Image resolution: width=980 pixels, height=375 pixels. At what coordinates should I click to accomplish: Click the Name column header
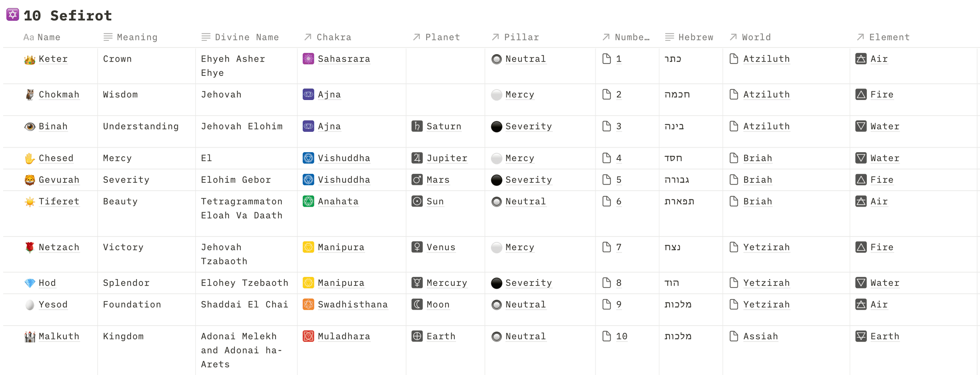49,37
